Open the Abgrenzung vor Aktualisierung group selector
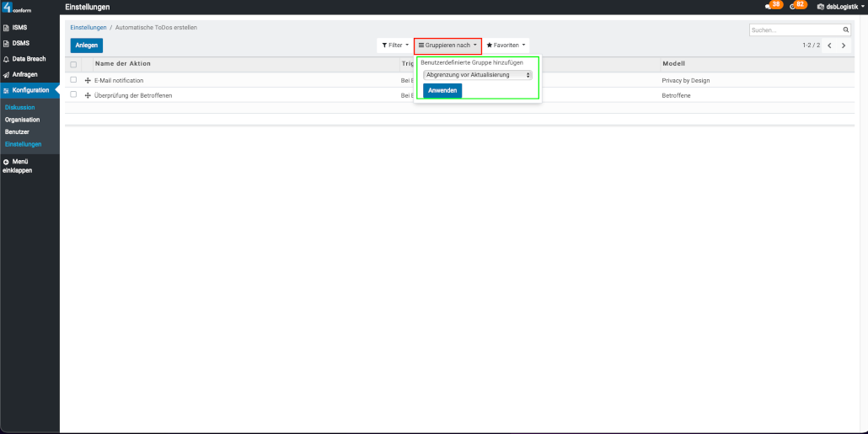This screenshot has width=868, height=434. coord(478,75)
